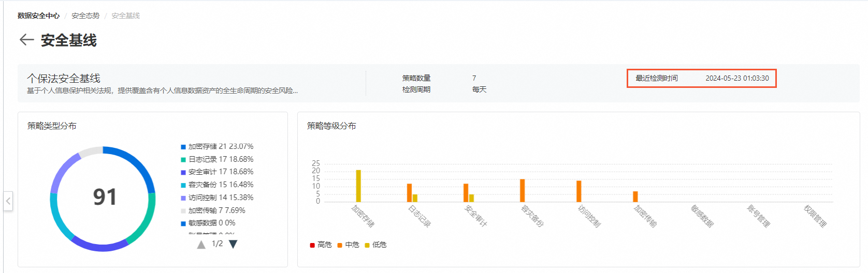Click the total count 91 in donut

tap(105, 197)
